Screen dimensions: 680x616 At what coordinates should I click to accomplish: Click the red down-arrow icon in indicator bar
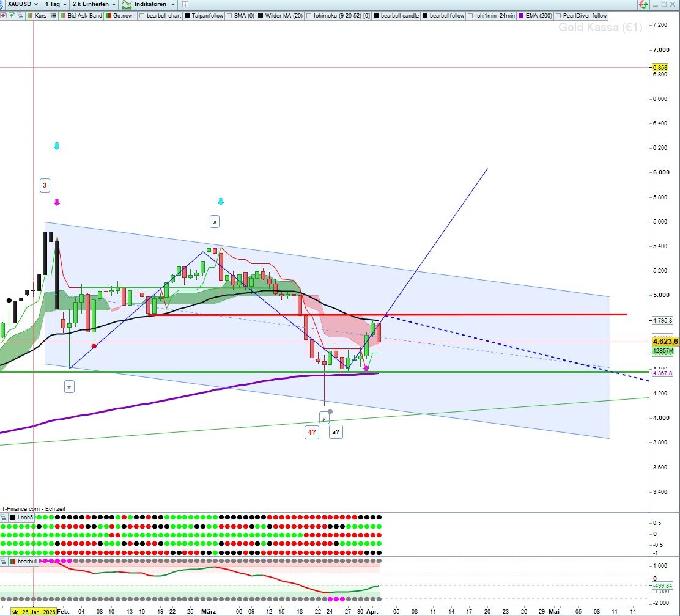pos(4,15)
